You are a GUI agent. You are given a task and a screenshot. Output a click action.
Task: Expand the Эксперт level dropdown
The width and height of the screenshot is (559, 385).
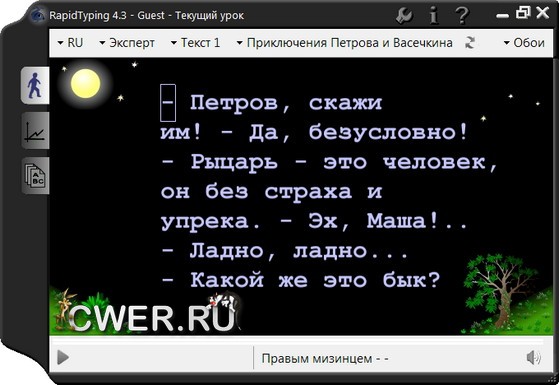127,43
